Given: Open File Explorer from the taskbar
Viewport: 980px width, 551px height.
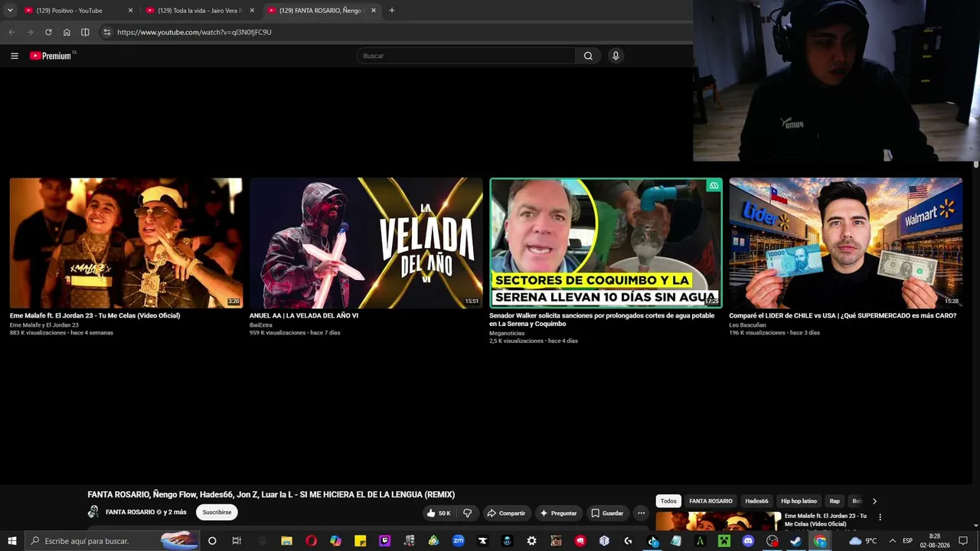Looking at the screenshot, I should [x=286, y=541].
